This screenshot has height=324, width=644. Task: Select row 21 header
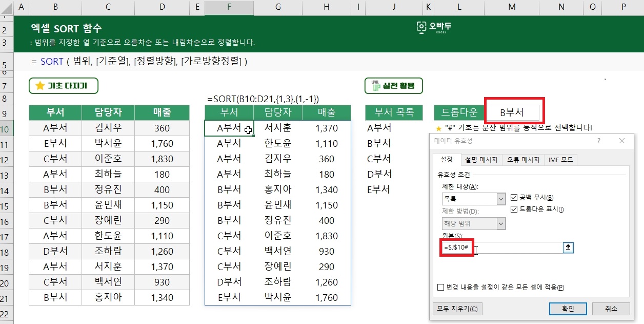click(x=7, y=297)
